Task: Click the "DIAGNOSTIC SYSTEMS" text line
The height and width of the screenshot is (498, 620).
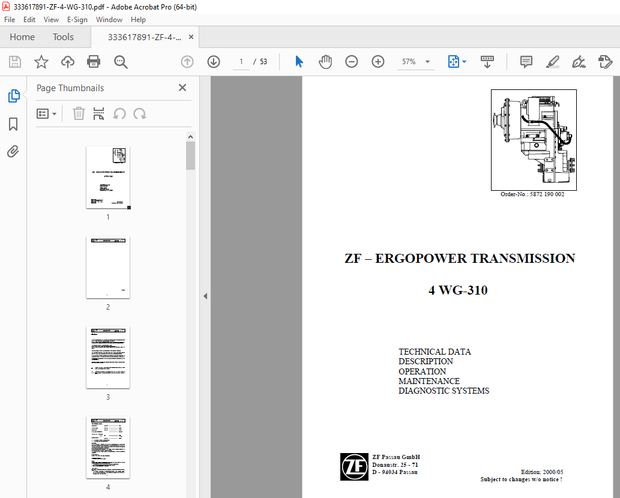Action: 444,391
